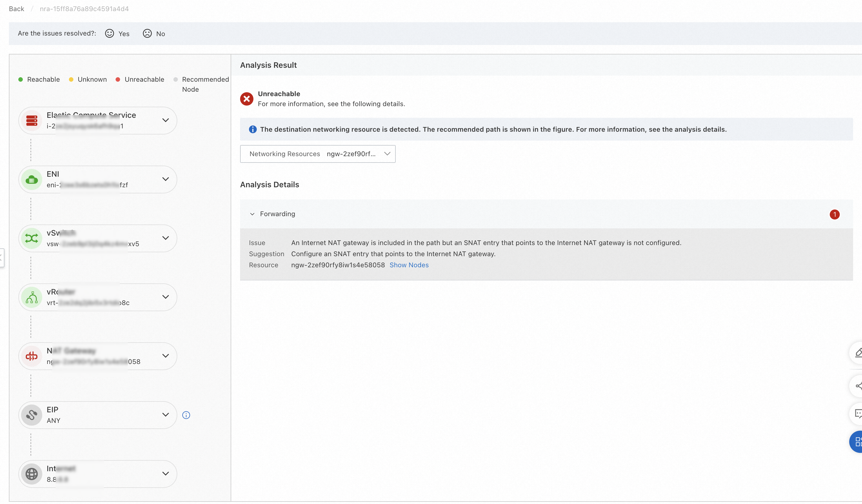Click the blue grid floating button
862x504 pixels.
(857, 441)
